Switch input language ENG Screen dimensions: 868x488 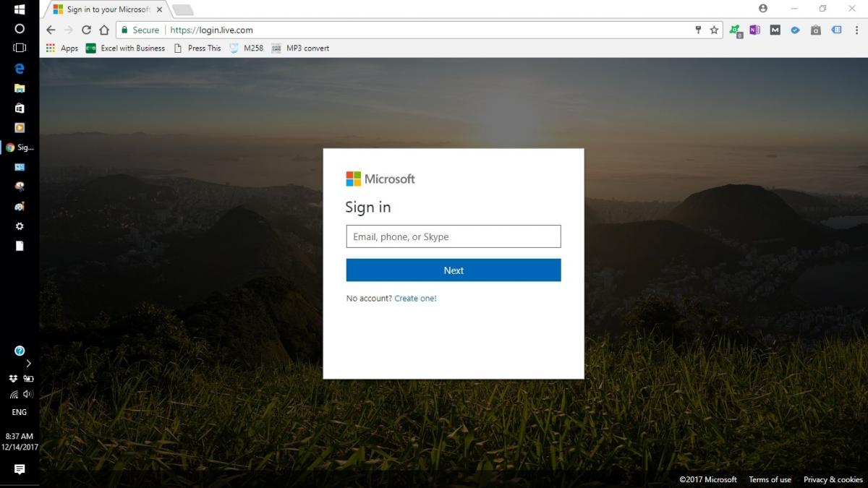[x=20, y=412]
